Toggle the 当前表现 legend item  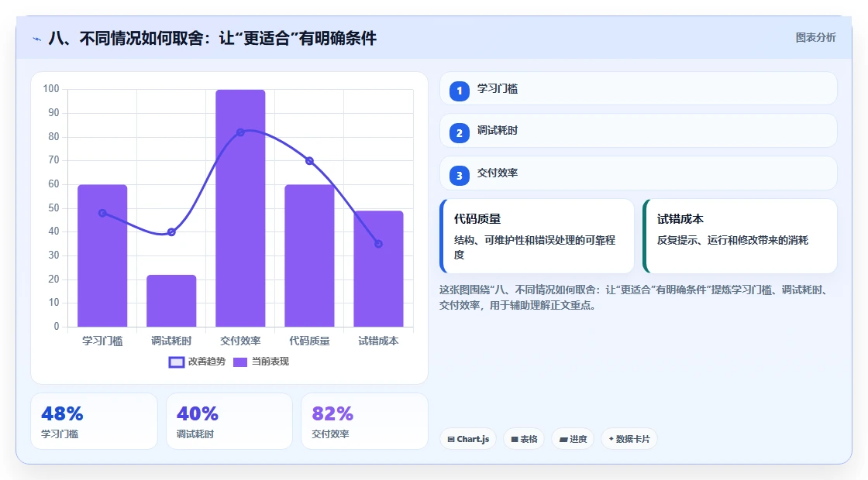click(260, 362)
